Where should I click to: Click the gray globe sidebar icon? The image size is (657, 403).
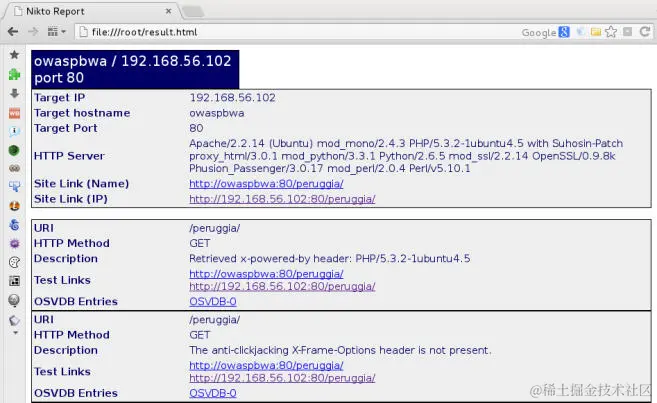click(x=14, y=300)
